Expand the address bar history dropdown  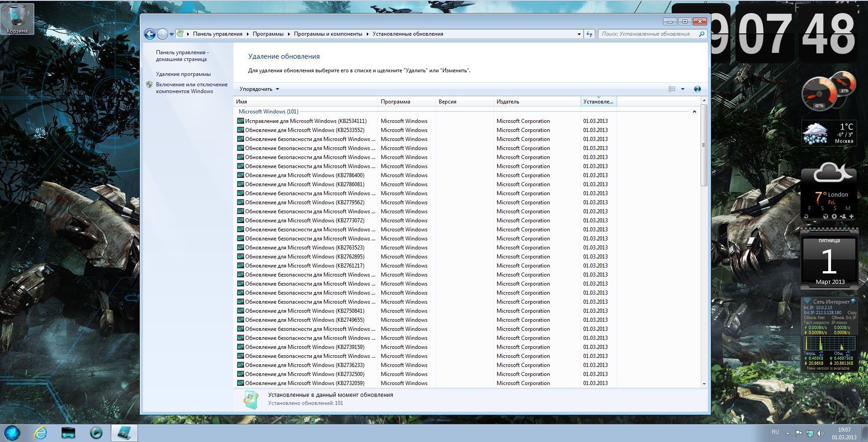579,34
